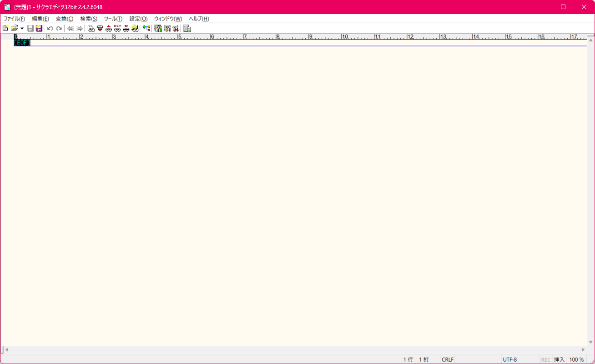The width and height of the screenshot is (595, 364).
Task: Open the Find dialog toolbar icon
Action: tap(91, 28)
